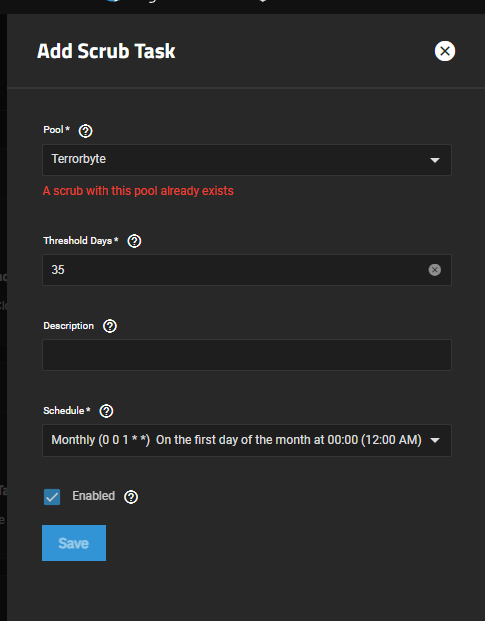
Task: Click the Pool dropdown arrow
Action: pyautogui.click(x=435, y=160)
